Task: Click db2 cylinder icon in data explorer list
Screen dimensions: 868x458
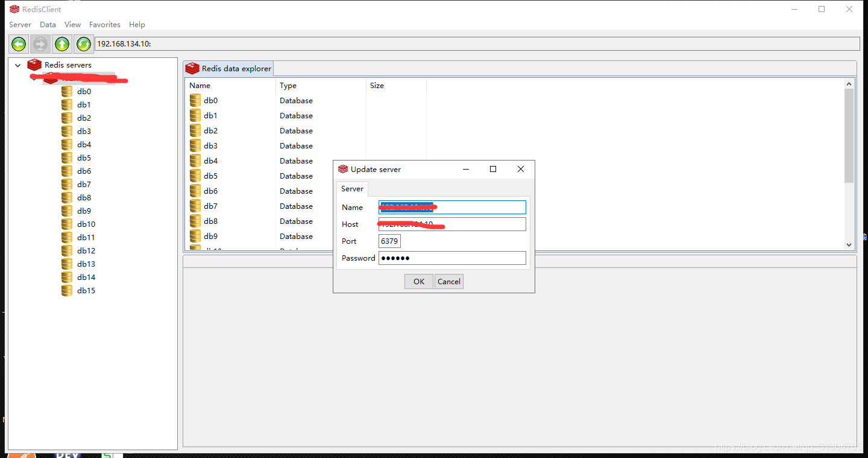Action: pyautogui.click(x=195, y=130)
